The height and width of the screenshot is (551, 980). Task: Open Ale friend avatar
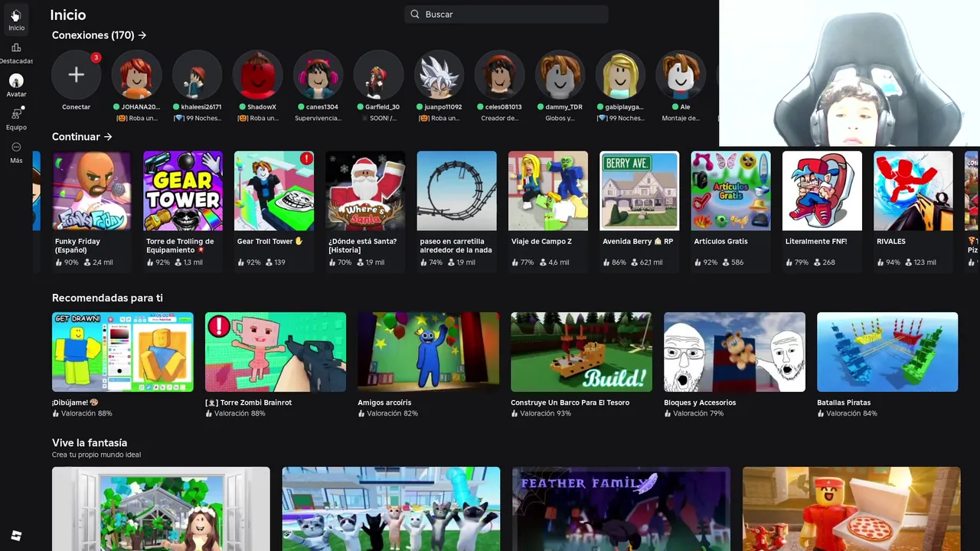click(x=681, y=74)
